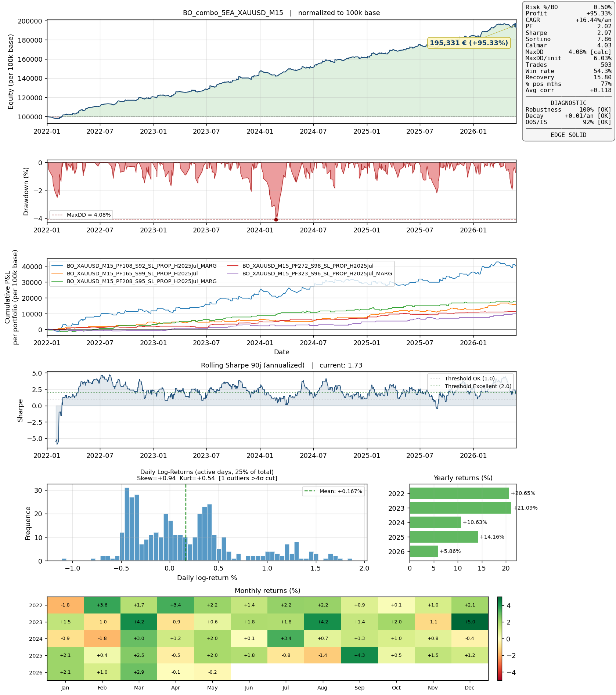Screen dimensions: 616x695
Task: Click the +5.86% label for 2026
Action: coord(450,551)
